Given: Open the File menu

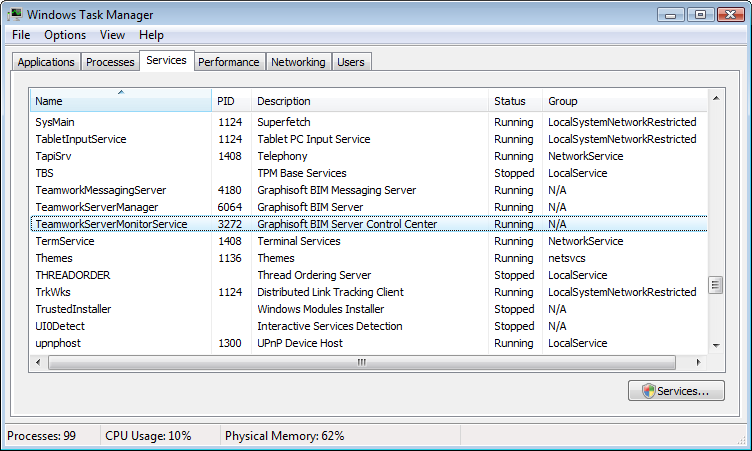Looking at the screenshot, I should 21,35.
